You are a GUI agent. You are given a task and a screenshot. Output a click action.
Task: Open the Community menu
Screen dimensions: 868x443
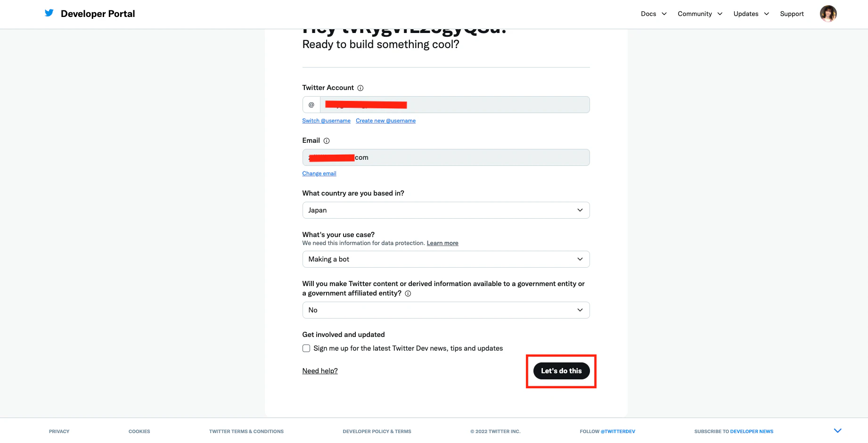pyautogui.click(x=700, y=14)
